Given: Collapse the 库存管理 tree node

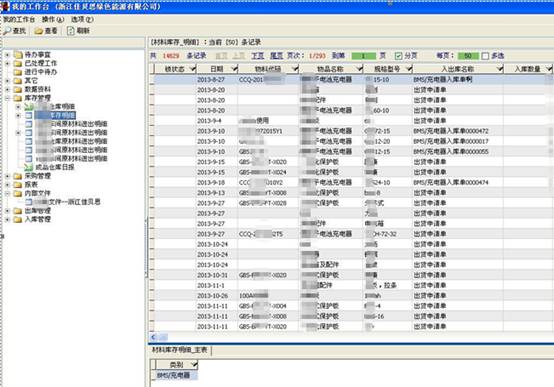Looking at the screenshot, I should pos(7,98).
